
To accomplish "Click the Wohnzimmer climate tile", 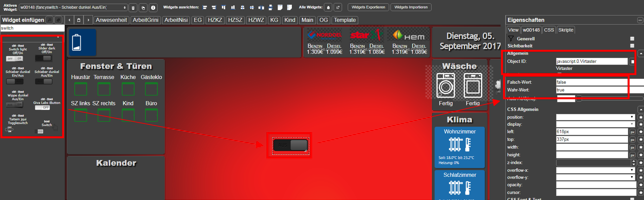I will click(460, 147).
